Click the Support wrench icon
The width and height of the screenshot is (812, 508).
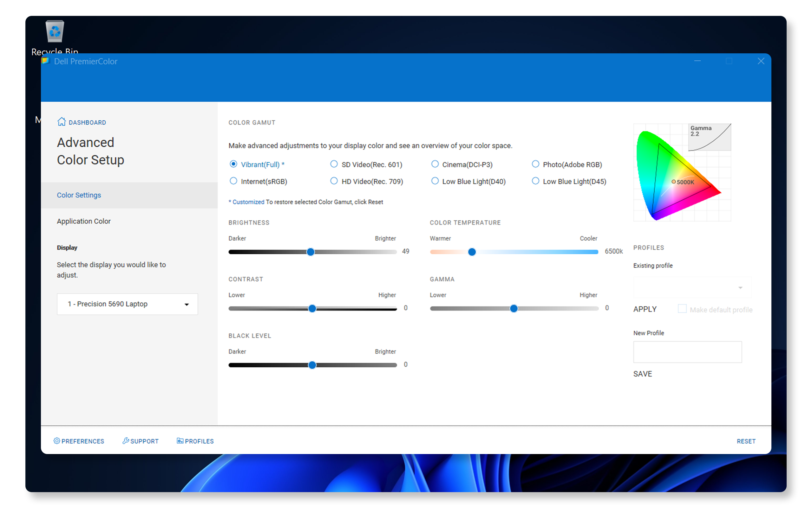[126, 441]
